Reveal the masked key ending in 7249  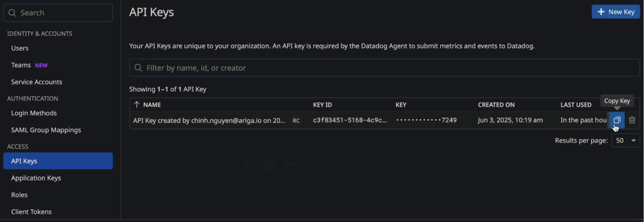[x=426, y=120]
